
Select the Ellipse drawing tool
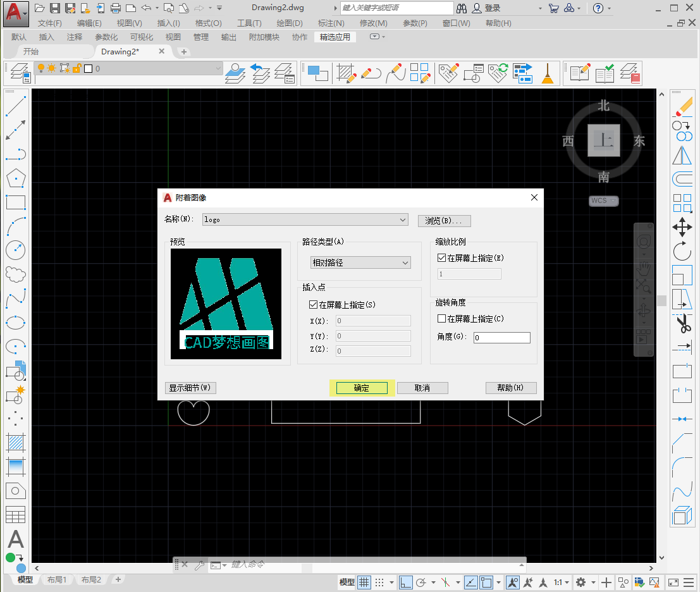(16, 323)
